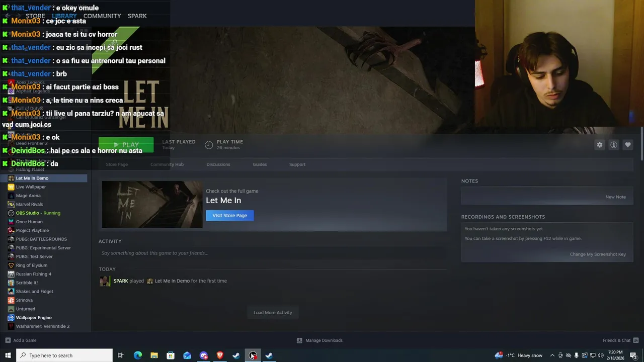Click the Mage Arena game icon
Screen dimensions: 644x362
(11, 196)
